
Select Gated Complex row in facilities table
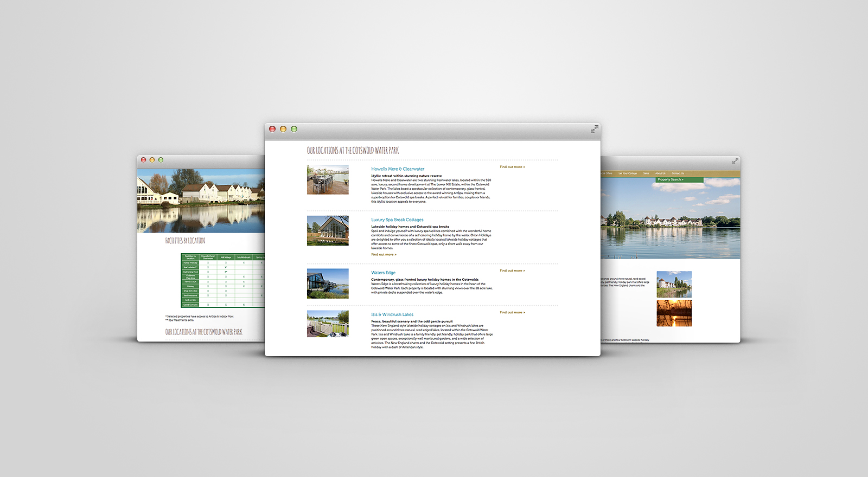coord(222,305)
